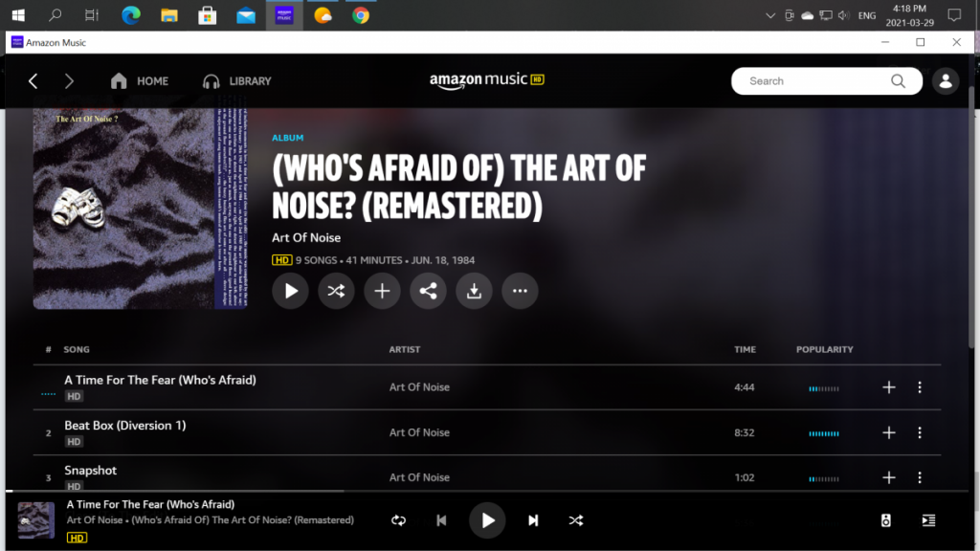This screenshot has height=551, width=980.
Task: Select song Beat Box (Diversion 1)
Action: coord(125,426)
